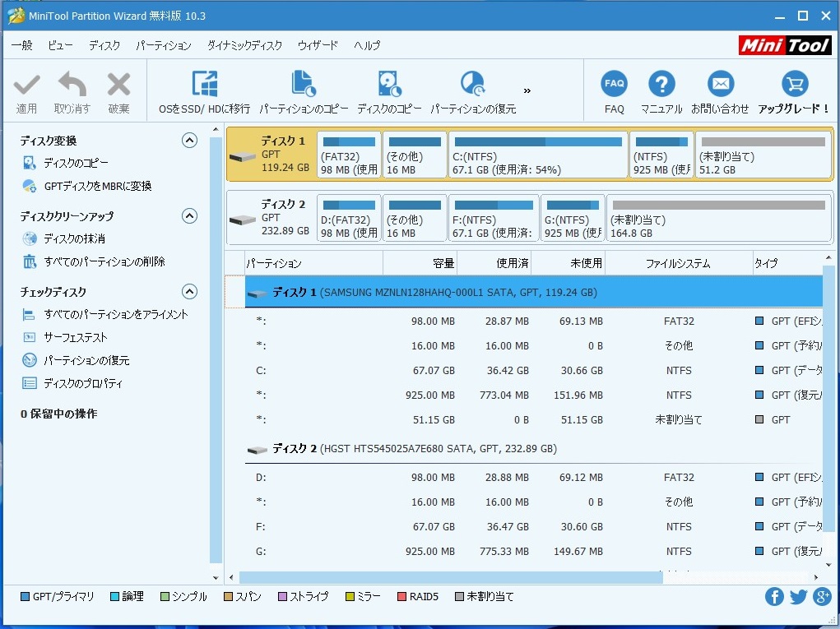Viewport: 840px width, 629px height.
Task: Click the アップグレード shopping cart icon
Action: point(794,85)
